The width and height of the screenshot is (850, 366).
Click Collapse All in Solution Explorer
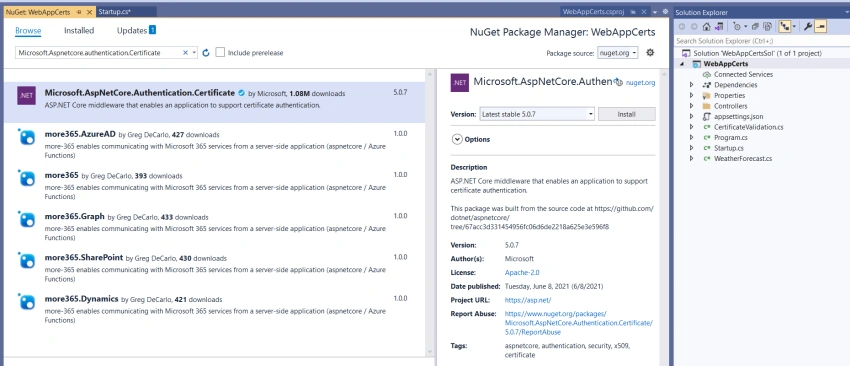tap(755, 26)
